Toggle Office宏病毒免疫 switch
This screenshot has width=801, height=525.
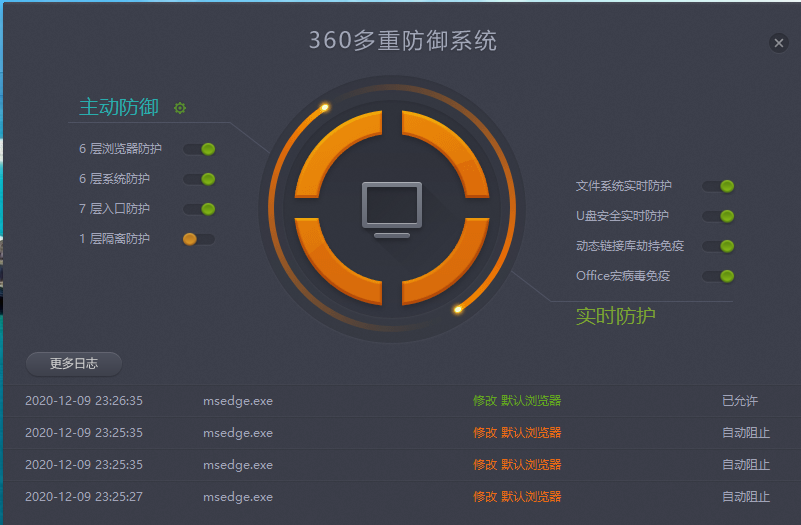(x=718, y=276)
